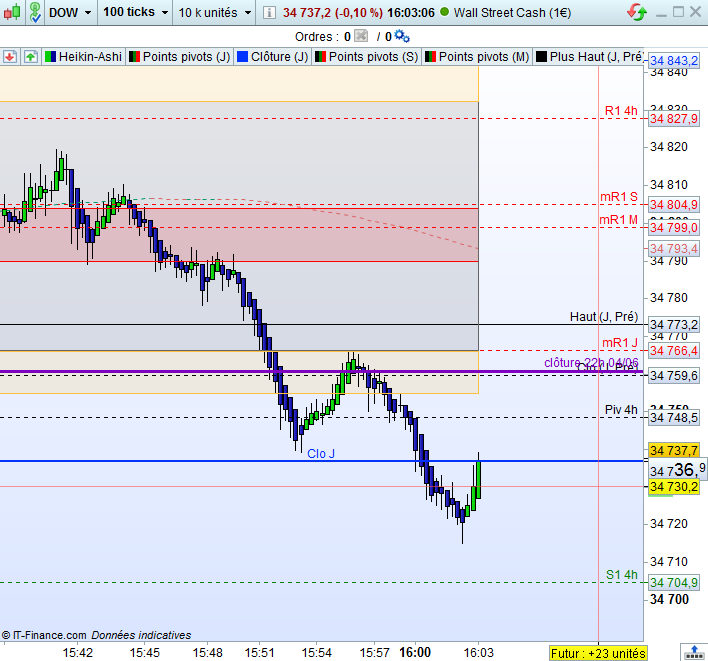This screenshot has height=661, width=708.
Task: Click the 34 827,9 R1 4h price label
Action: [x=674, y=119]
